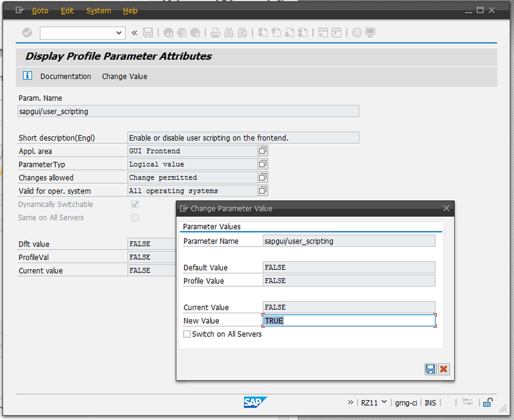Click the window menu icon in title bar
Viewport: 514px width, 420px height.
(20, 10)
